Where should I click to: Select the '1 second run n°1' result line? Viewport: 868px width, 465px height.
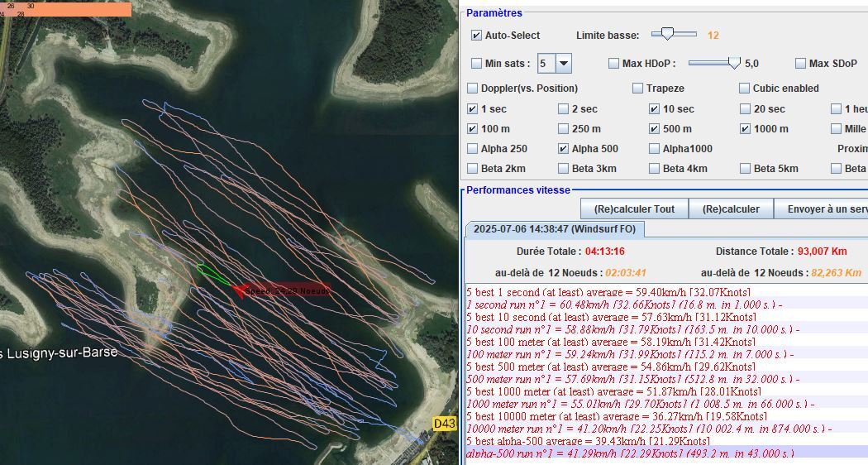point(666,304)
